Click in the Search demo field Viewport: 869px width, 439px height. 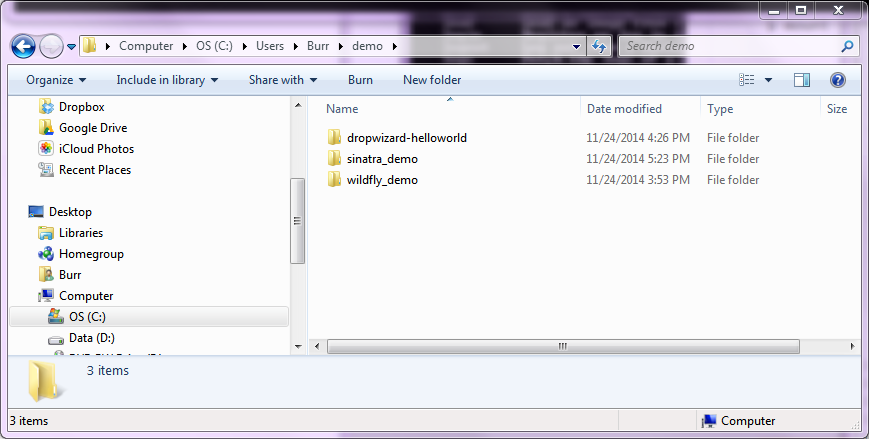[x=730, y=46]
